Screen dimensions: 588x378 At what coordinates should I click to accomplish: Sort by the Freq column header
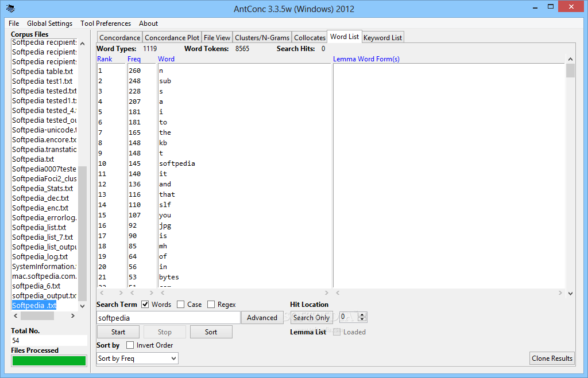(134, 59)
